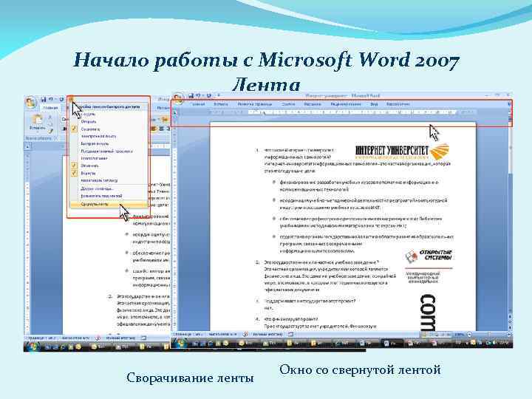The height and width of the screenshot is (399, 532).
Task: Click Save icon in right window's quick access toolbar
Action: pyautogui.click(x=191, y=95)
